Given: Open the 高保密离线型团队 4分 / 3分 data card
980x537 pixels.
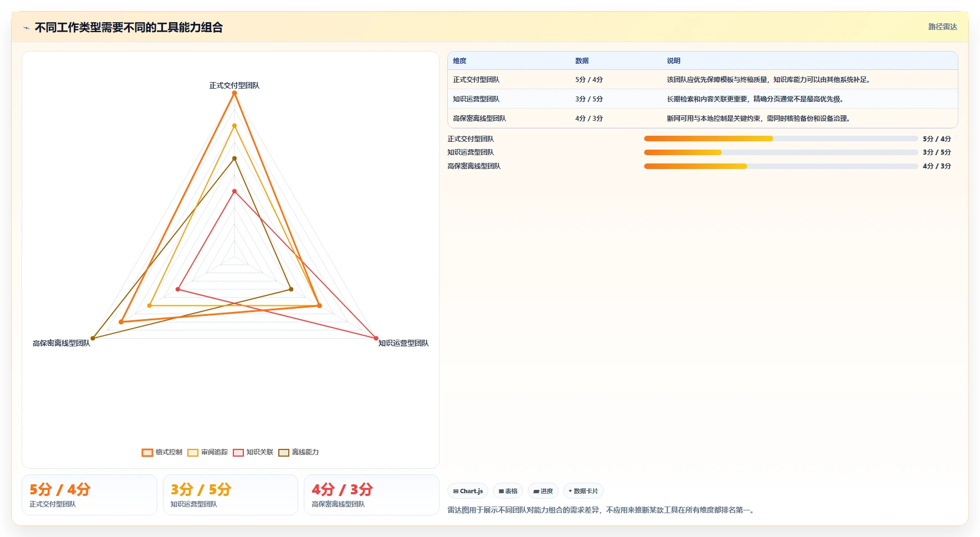Looking at the screenshot, I should (371, 495).
